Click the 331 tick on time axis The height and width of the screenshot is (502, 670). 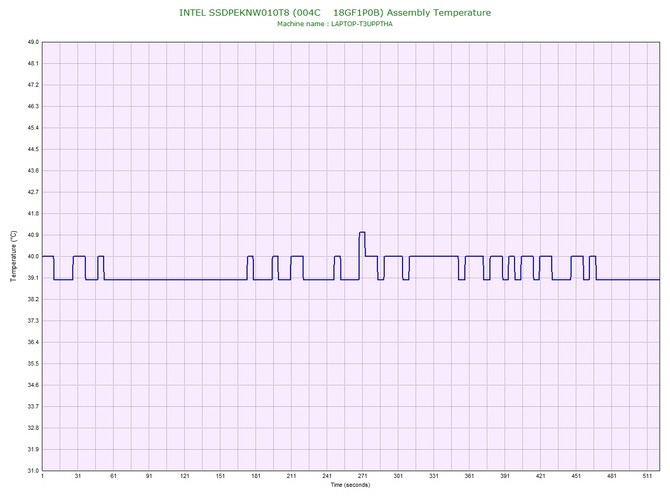pyautogui.click(x=434, y=476)
